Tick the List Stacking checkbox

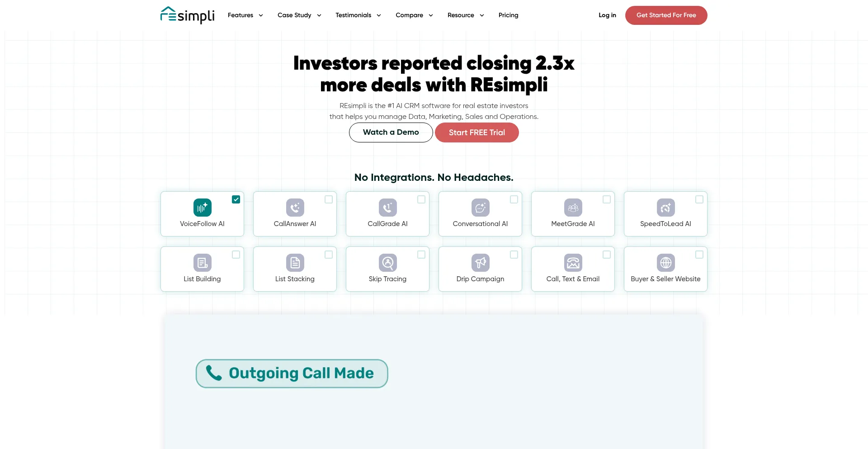(329, 255)
